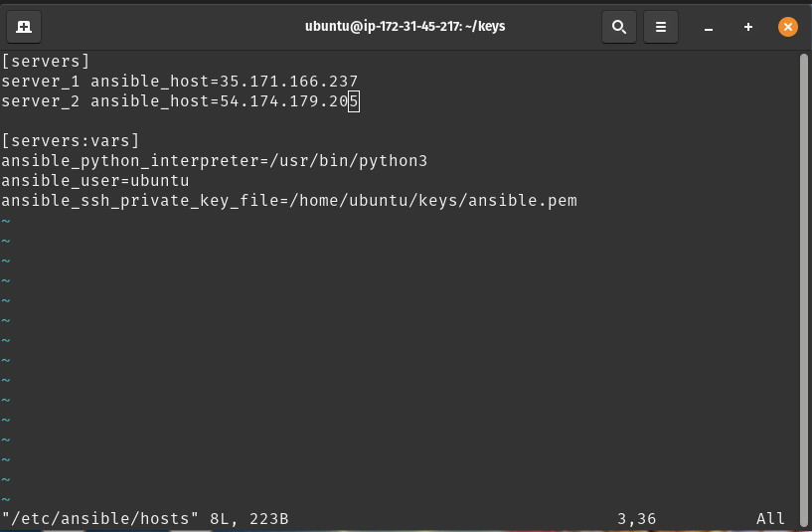Minimize the terminal window

[709, 27]
